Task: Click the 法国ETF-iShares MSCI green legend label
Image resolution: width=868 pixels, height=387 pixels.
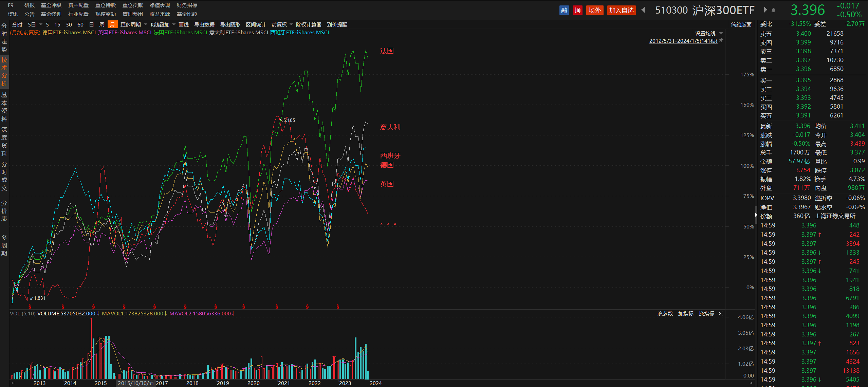Action: 180,33
